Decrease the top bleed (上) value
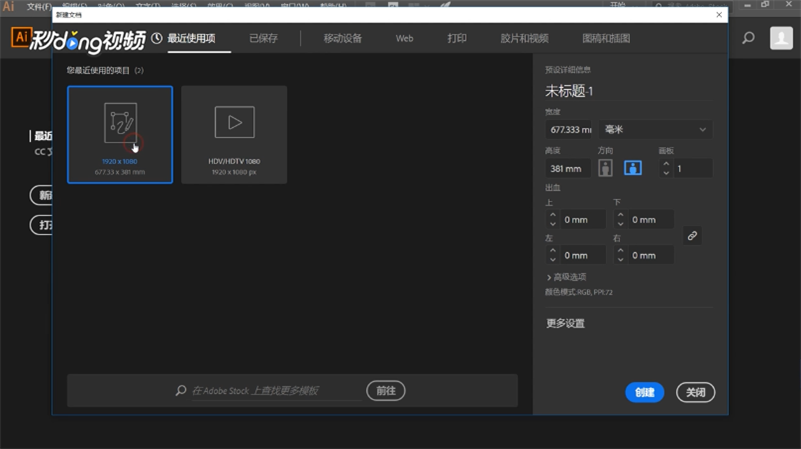This screenshot has width=801, height=449. (x=553, y=224)
